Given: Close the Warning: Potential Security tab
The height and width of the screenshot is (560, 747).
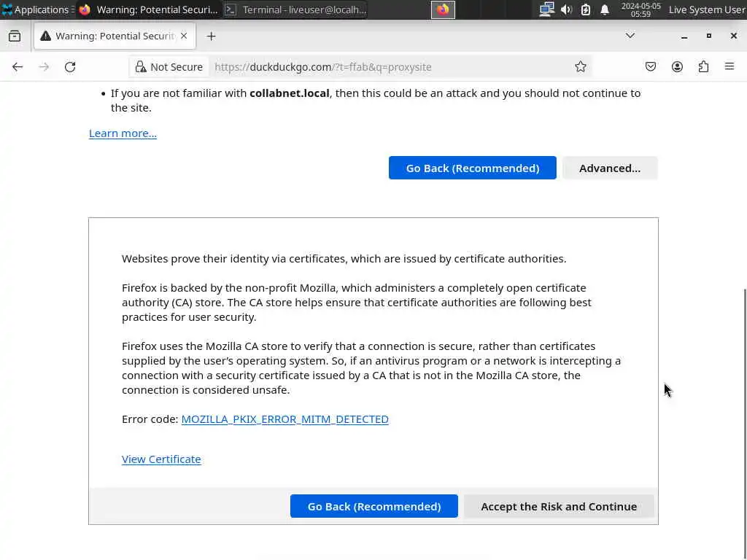Looking at the screenshot, I should pos(184,36).
